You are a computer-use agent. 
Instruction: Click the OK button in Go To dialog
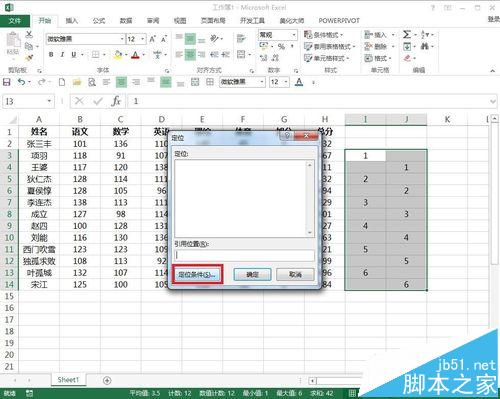[x=252, y=275]
